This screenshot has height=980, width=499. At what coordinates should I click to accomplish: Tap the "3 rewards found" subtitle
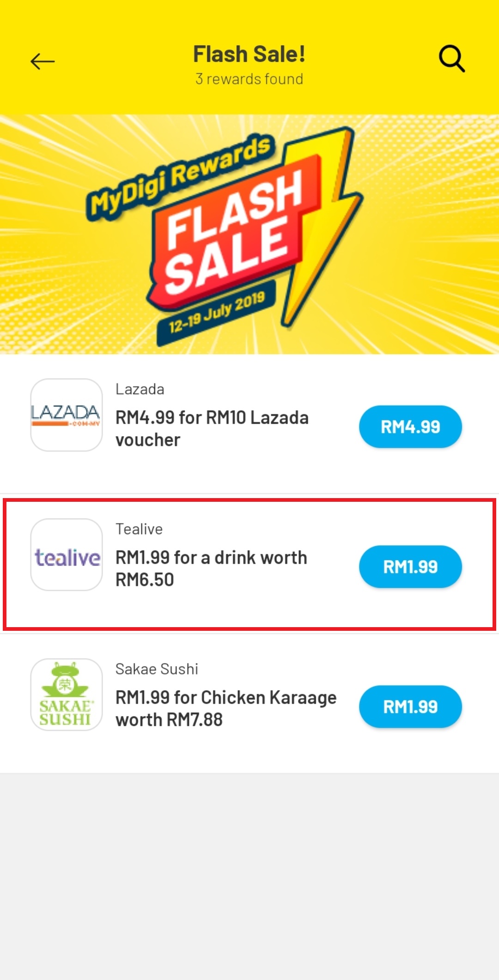(249, 79)
